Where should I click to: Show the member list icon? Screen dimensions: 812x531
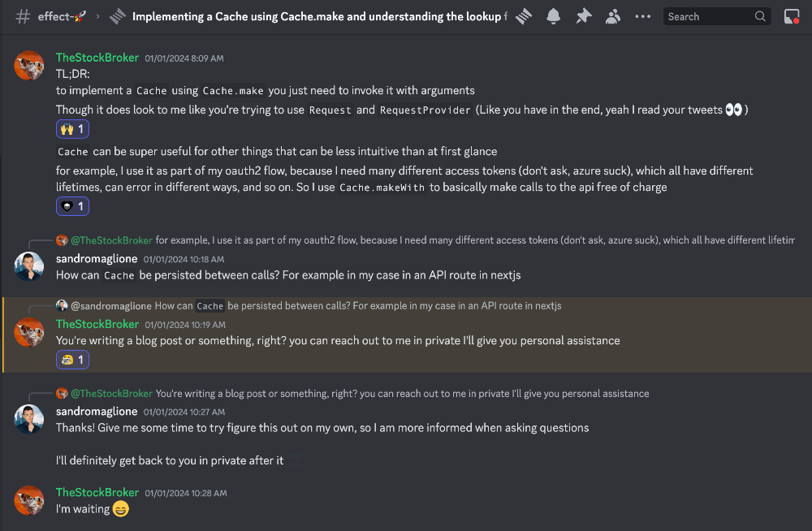tap(613, 16)
